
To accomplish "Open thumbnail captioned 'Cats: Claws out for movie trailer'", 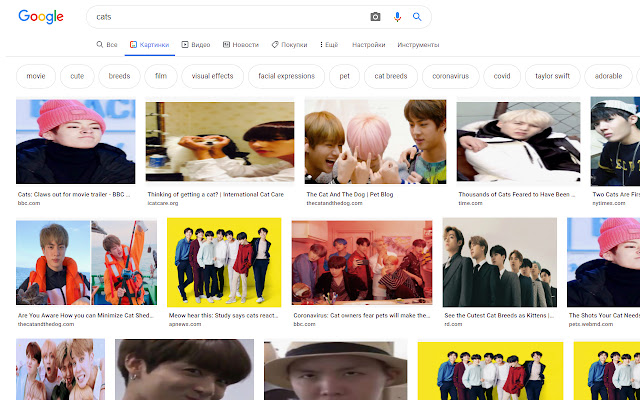I will [x=76, y=142].
